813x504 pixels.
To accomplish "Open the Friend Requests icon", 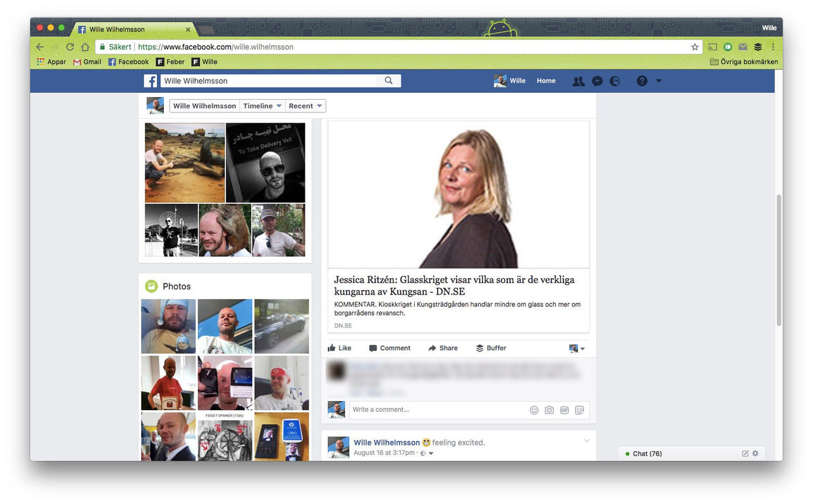I will coord(578,81).
